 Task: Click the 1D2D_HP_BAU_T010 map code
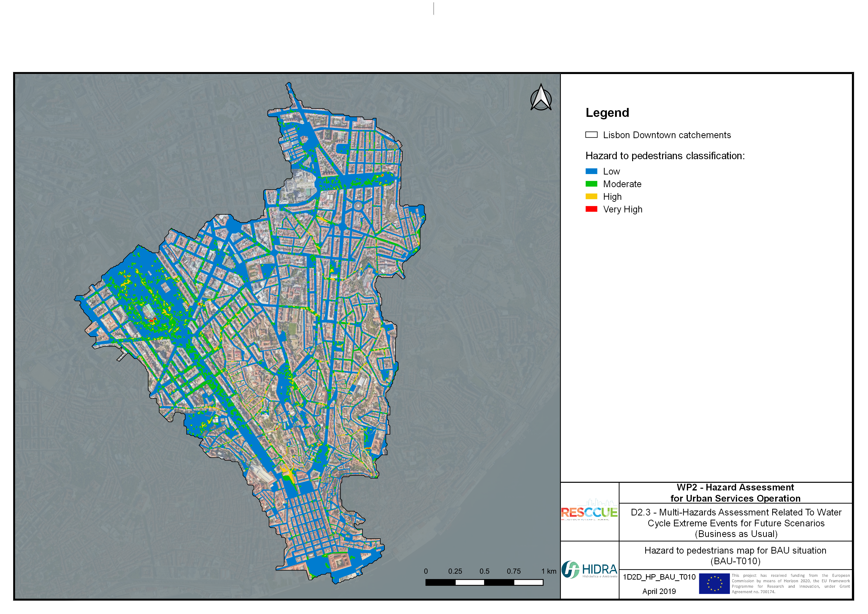[659, 577]
